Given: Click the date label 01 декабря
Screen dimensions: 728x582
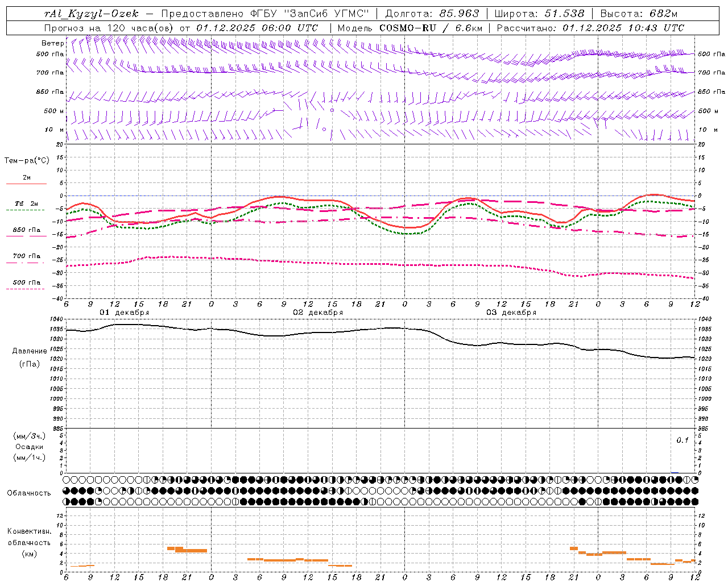Looking at the screenshot, I should coord(125,313).
